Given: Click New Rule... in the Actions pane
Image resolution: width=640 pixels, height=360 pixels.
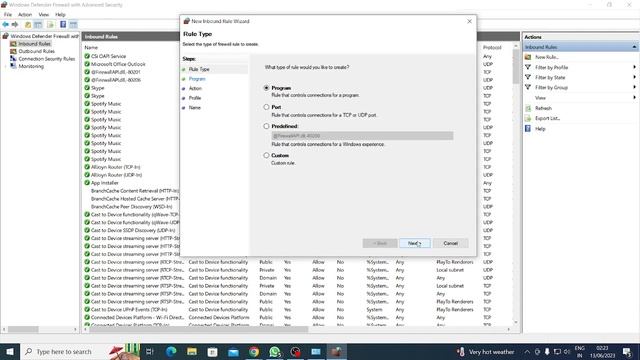Looking at the screenshot, I should [x=547, y=57].
